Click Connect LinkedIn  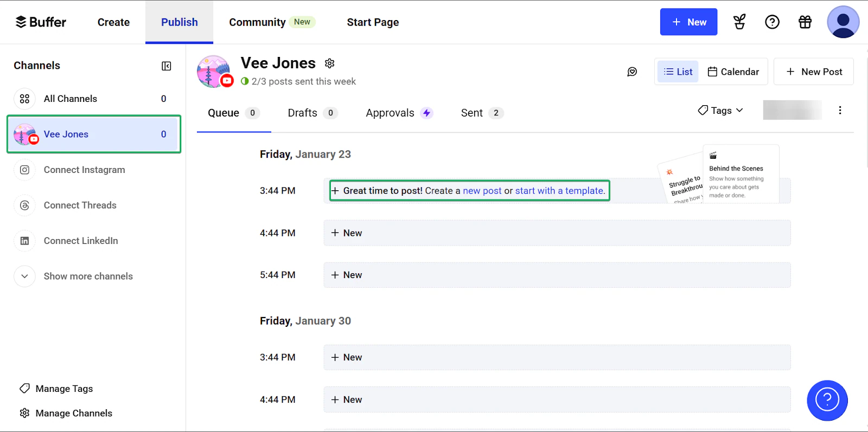[81, 241]
